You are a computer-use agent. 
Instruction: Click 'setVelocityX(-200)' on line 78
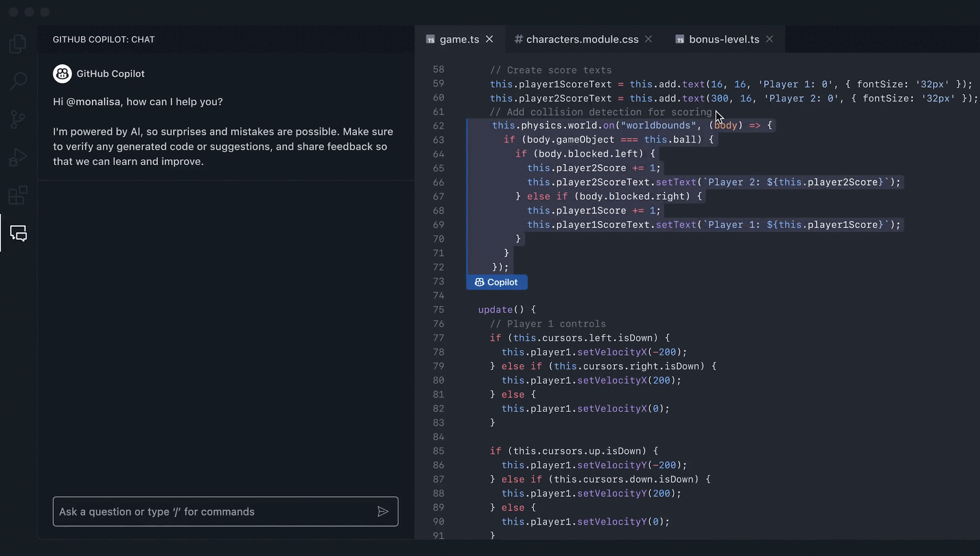(x=629, y=352)
